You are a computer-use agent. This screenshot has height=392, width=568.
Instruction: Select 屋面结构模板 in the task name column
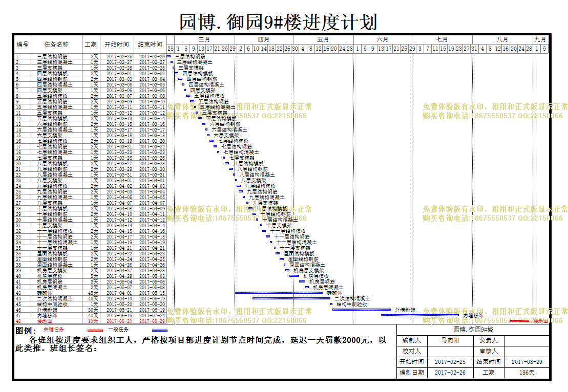click(x=52, y=254)
